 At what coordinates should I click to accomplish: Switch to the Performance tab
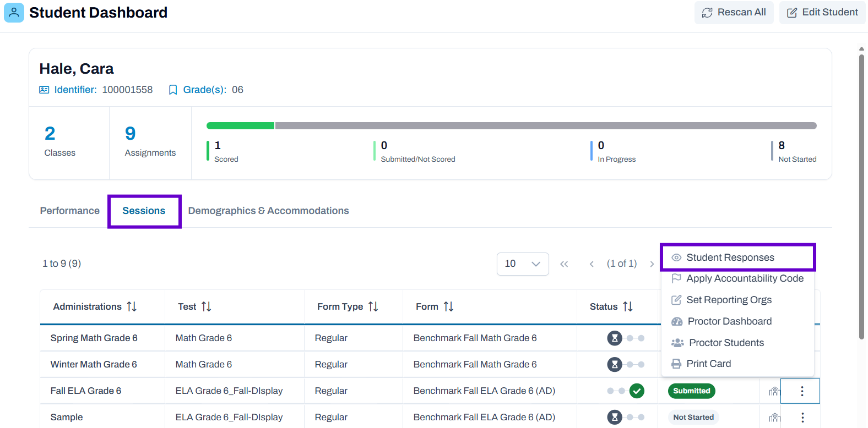(70, 211)
